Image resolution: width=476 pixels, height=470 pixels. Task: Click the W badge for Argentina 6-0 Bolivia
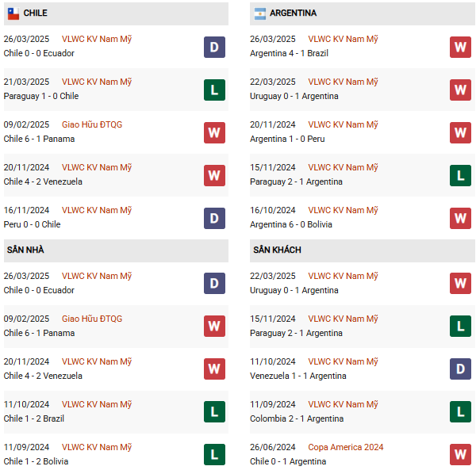point(461,218)
